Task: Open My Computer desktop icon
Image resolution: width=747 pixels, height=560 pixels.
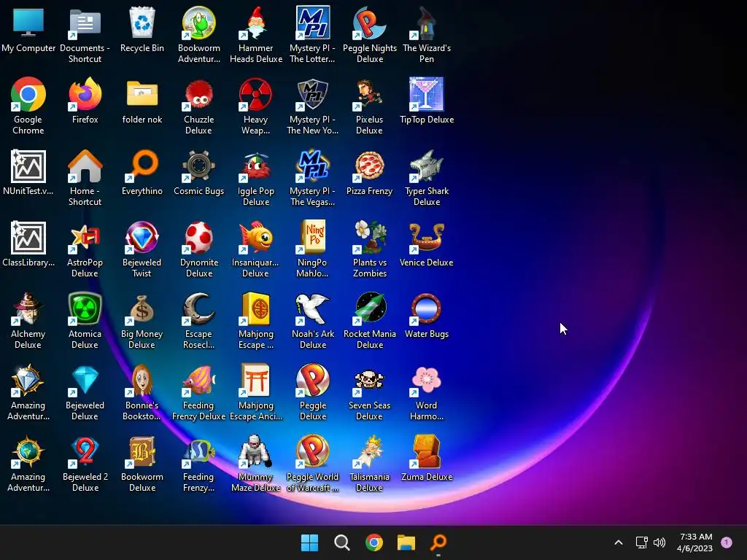Action: [x=28, y=23]
